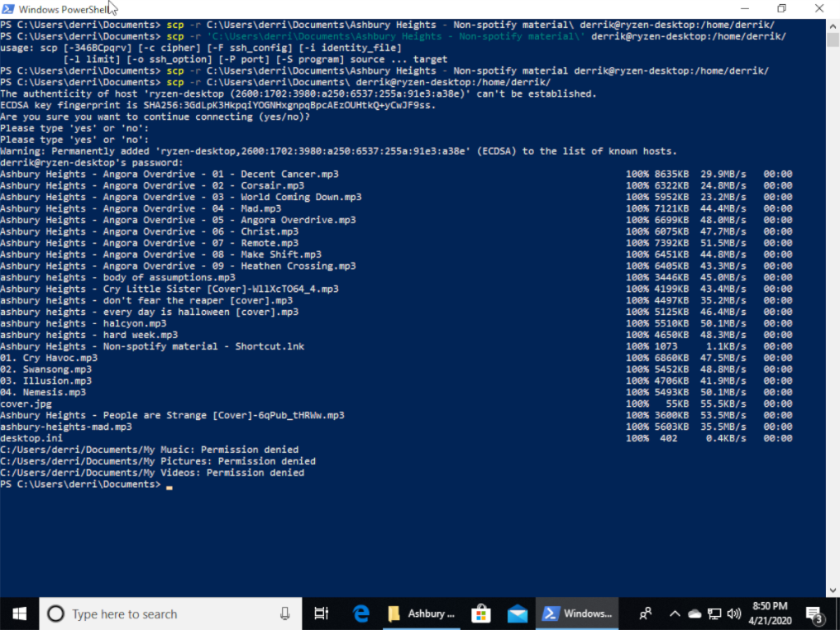
Task: Open OneDrive status from the system tray
Action: point(694,614)
